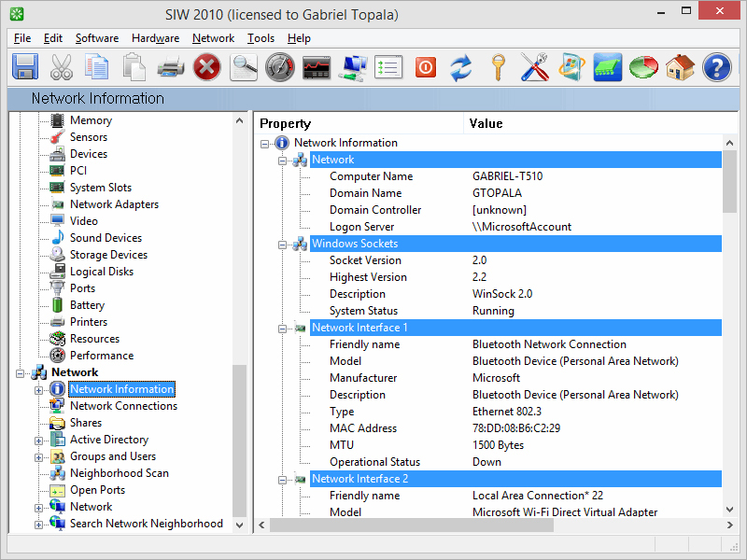Open the Hardware menu
The height and width of the screenshot is (560, 747).
pyautogui.click(x=155, y=38)
